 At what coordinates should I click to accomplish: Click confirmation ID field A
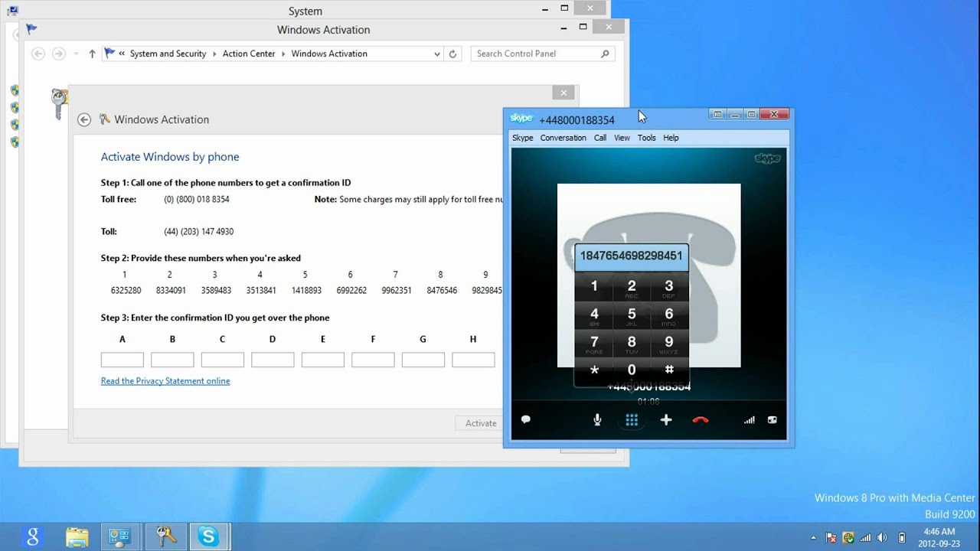(x=122, y=360)
